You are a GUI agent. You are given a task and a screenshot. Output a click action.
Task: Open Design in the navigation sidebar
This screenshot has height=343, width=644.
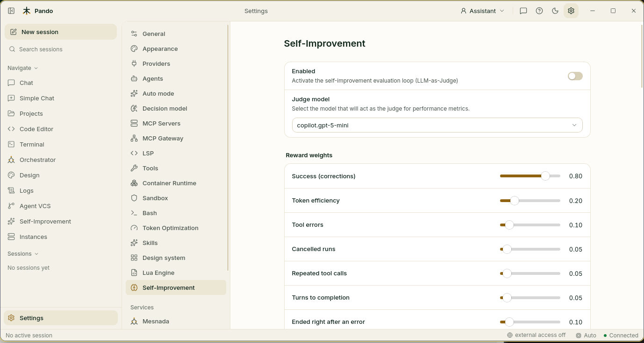pos(61,175)
